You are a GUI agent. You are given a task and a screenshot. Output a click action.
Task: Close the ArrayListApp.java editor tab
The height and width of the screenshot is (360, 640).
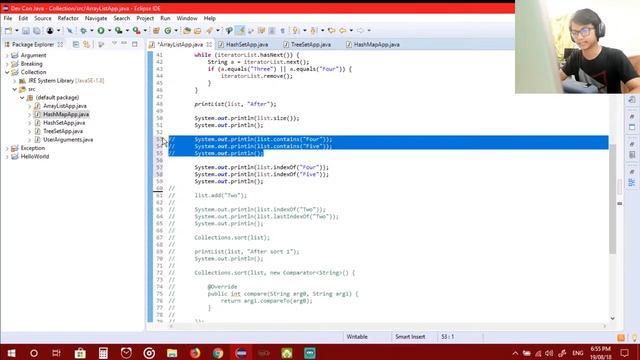(x=209, y=44)
